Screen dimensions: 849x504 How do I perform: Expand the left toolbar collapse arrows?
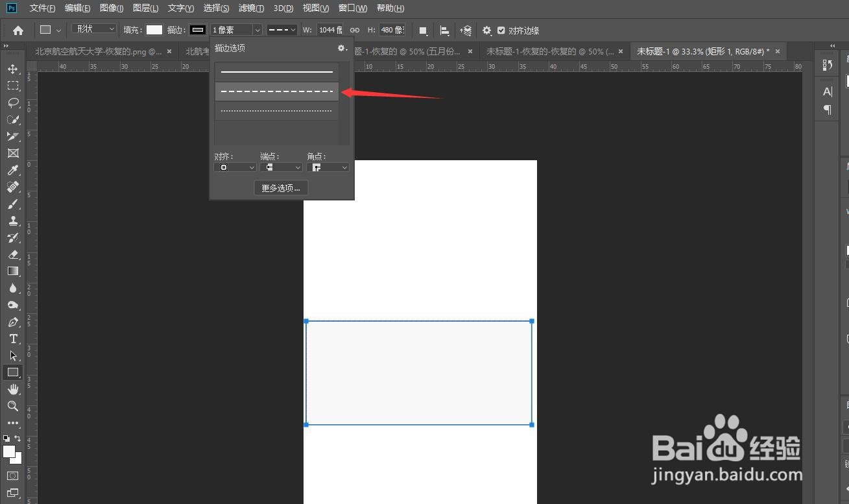[x=6, y=45]
